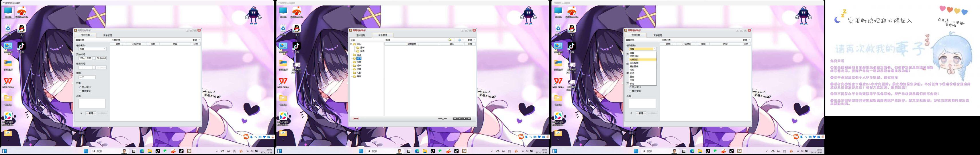980x155 pixels.
Task: Enable 播放声音 checkbox in left window
Action: 79,91
